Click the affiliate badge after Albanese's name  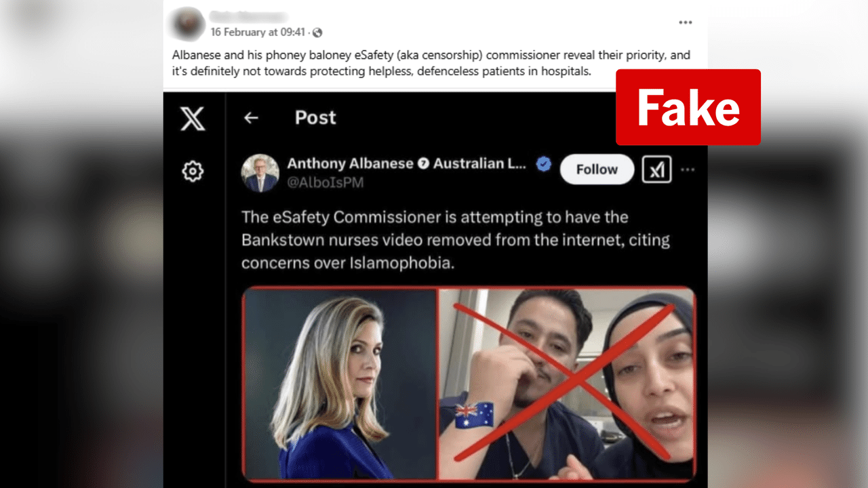(423, 163)
